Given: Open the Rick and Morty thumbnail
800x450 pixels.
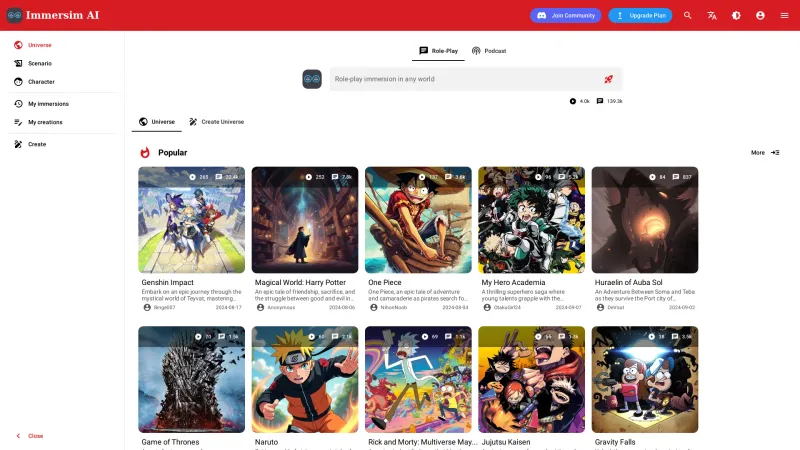Looking at the screenshot, I should (x=418, y=380).
